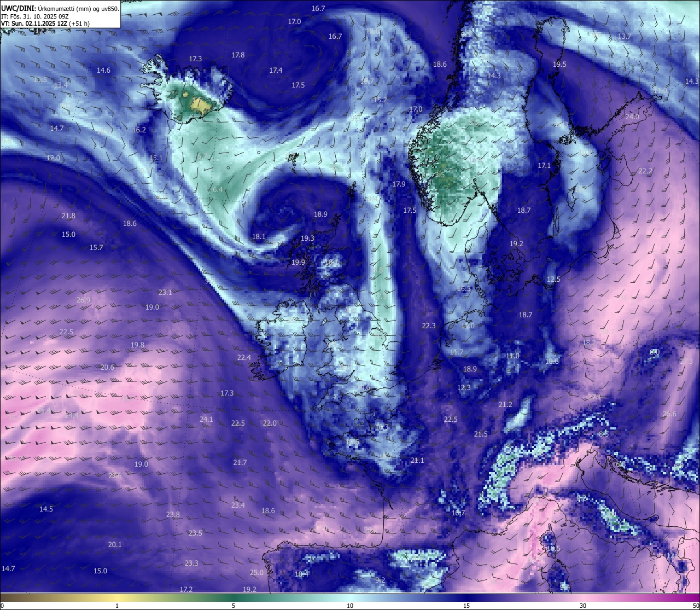Click the map value 21.1
The height and width of the screenshot is (610, 700).
[x=417, y=460]
